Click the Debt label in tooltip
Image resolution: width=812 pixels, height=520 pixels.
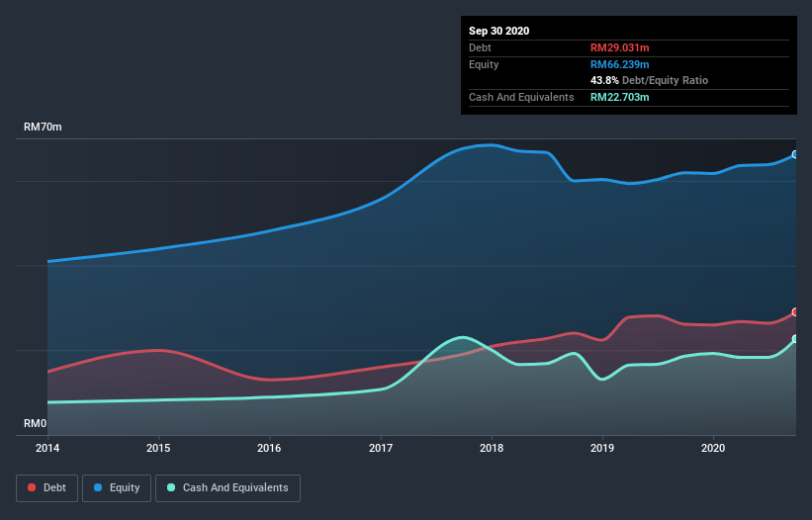(x=480, y=47)
